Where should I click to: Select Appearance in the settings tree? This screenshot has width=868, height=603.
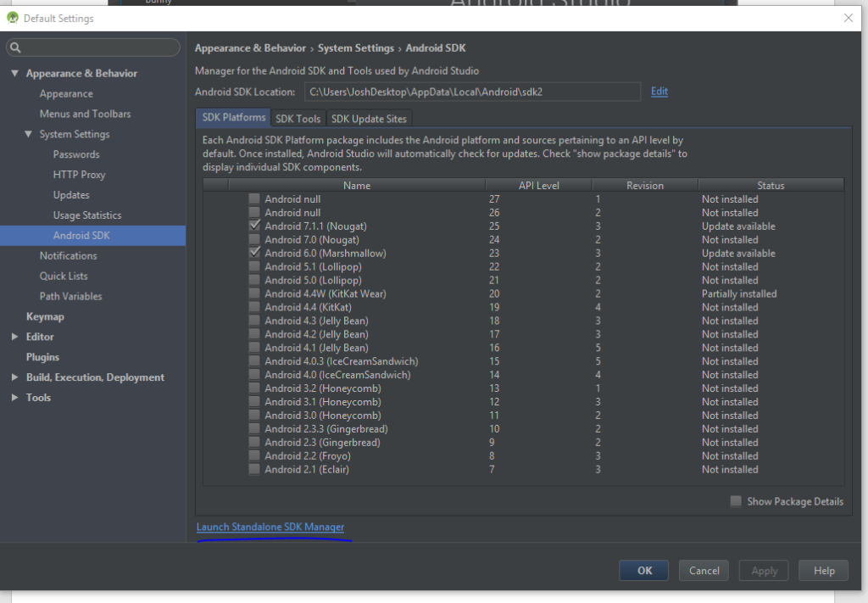(66, 93)
